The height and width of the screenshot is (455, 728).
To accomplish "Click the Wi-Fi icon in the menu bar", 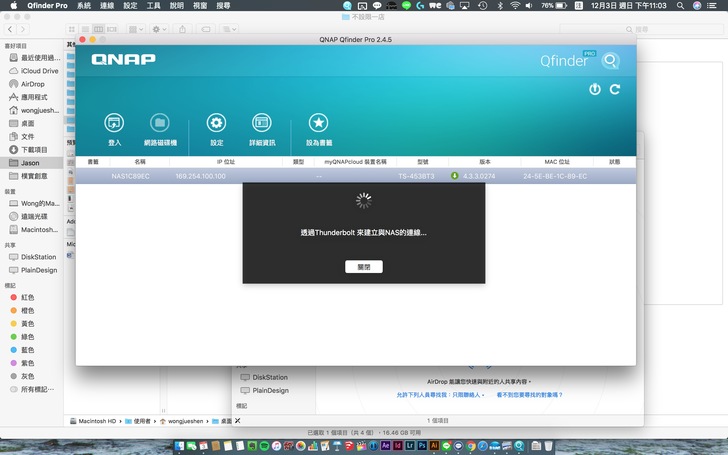I will (515, 6).
